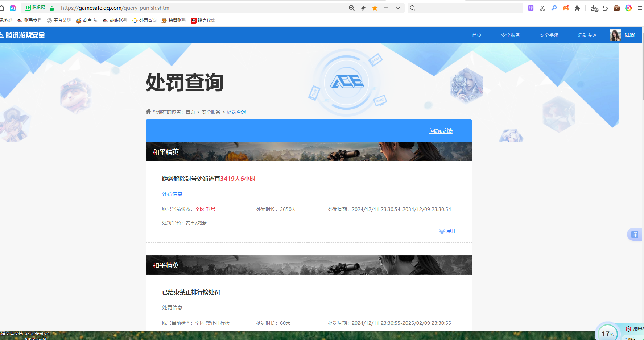The width and height of the screenshot is (644, 340).
Task: Go to 首页 in site navigation
Action: pyautogui.click(x=477, y=35)
